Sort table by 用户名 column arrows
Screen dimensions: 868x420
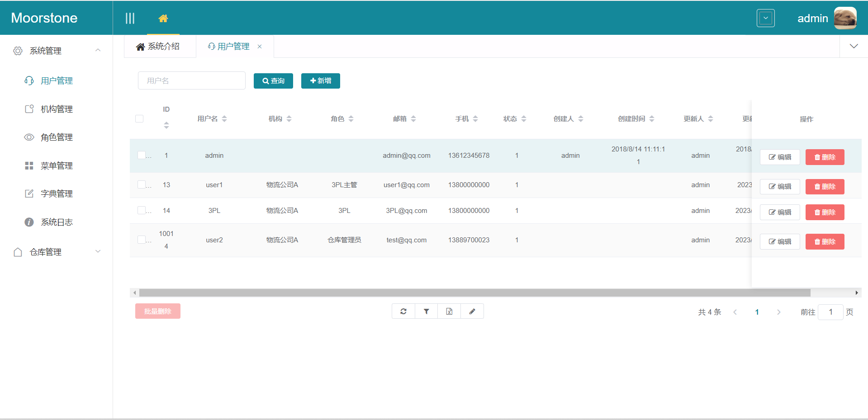(224, 119)
